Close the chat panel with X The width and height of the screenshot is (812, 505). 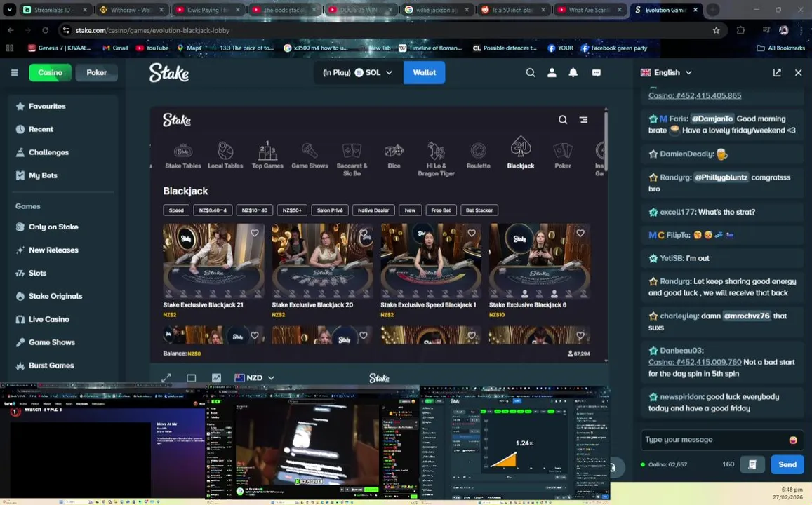[x=798, y=73]
